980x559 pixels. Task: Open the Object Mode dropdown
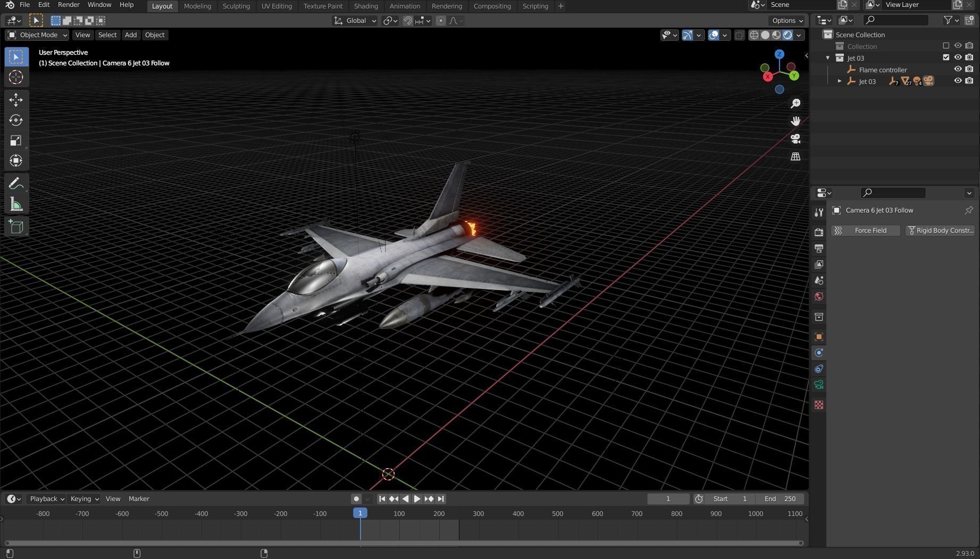[x=36, y=35]
